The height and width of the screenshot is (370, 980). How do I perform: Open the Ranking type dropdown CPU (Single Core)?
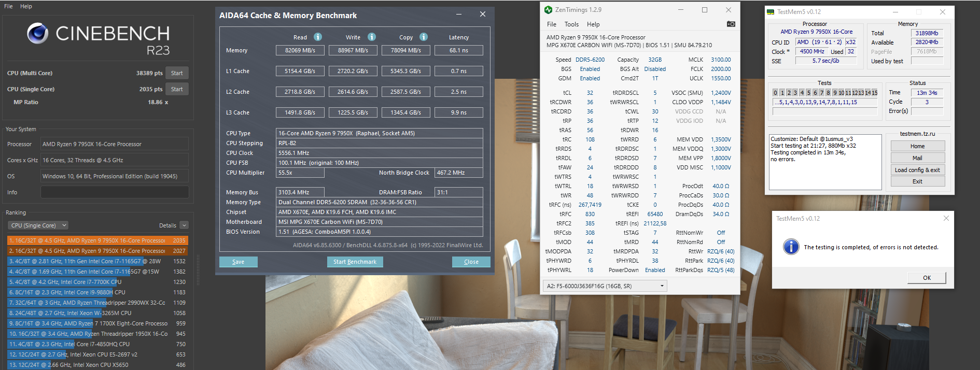click(x=38, y=225)
